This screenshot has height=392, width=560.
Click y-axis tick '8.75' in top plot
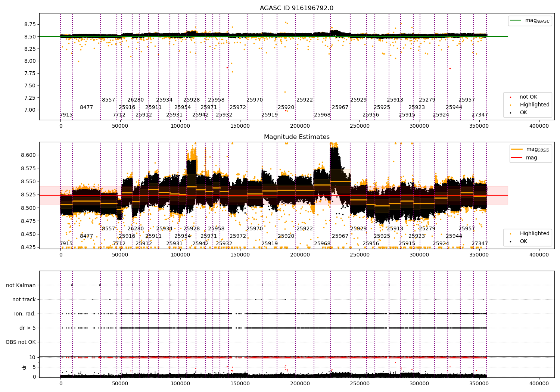click(30, 24)
